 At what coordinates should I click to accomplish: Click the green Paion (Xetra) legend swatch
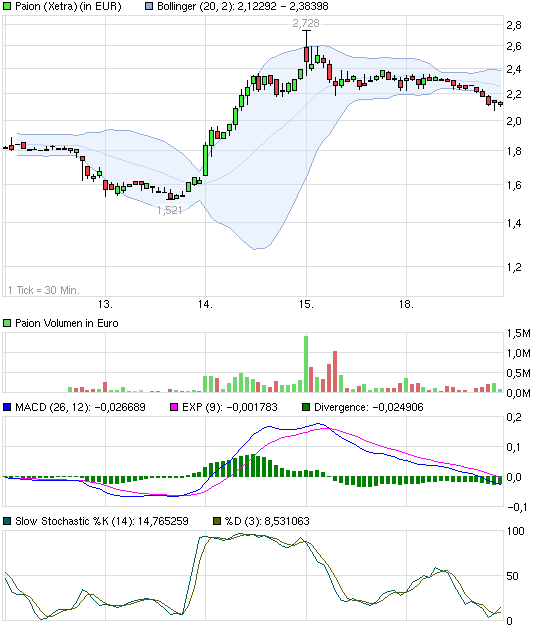point(7,7)
